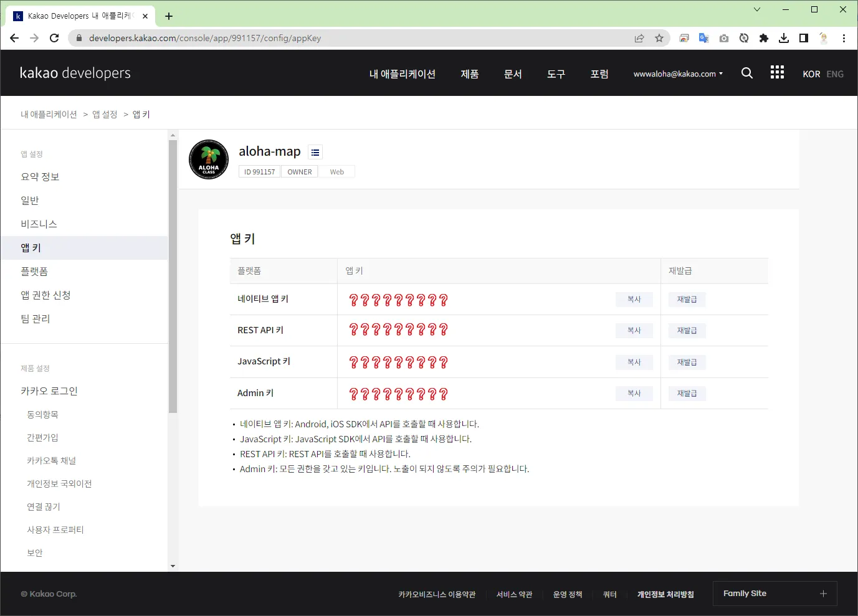Search Kakao Developers with the magnifier icon
The height and width of the screenshot is (616, 858).
tap(747, 73)
